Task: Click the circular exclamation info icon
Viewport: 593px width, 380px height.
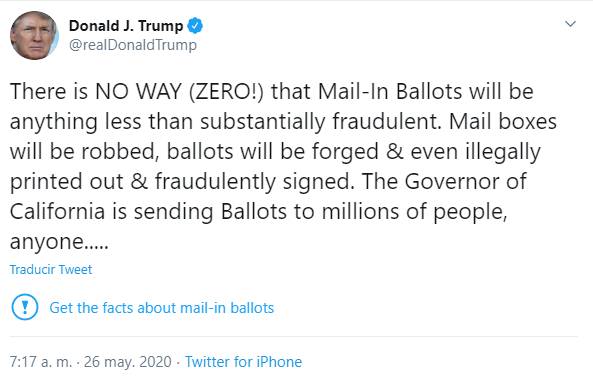Action: (x=25, y=307)
